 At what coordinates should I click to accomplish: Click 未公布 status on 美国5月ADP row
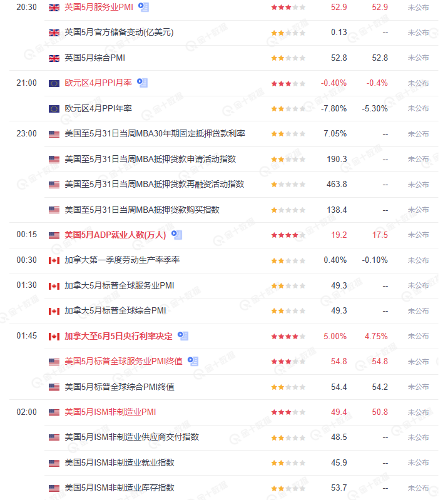pos(418,235)
